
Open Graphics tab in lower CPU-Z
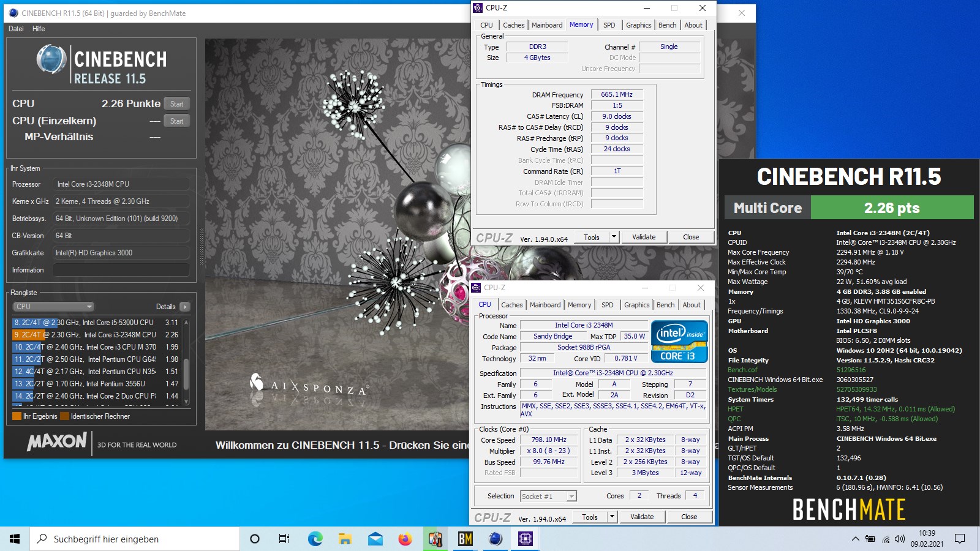tap(636, 305)
